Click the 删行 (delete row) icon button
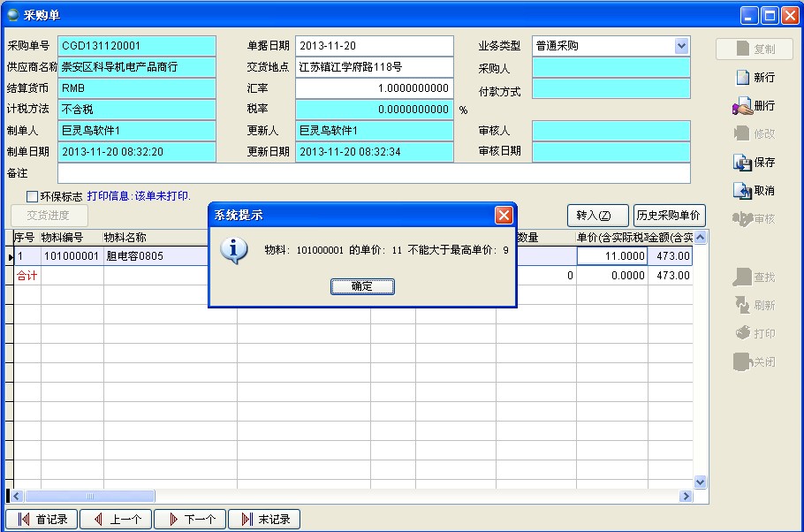This screenshot has width=804, height=532. click(x=754, y=106)
